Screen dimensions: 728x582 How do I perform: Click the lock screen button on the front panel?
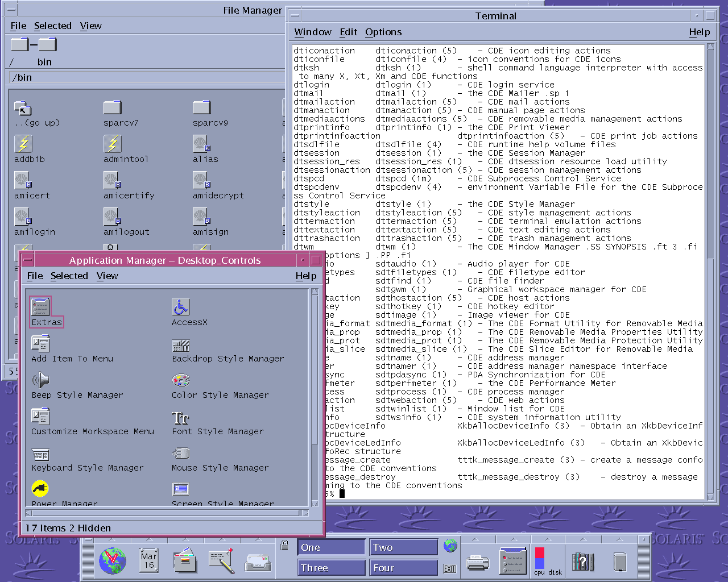point(284,546)
